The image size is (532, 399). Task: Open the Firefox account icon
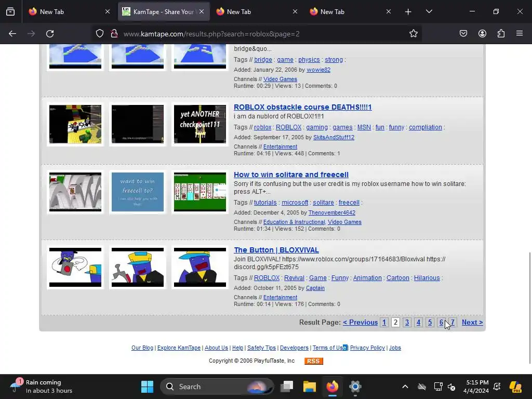[482, 34]
